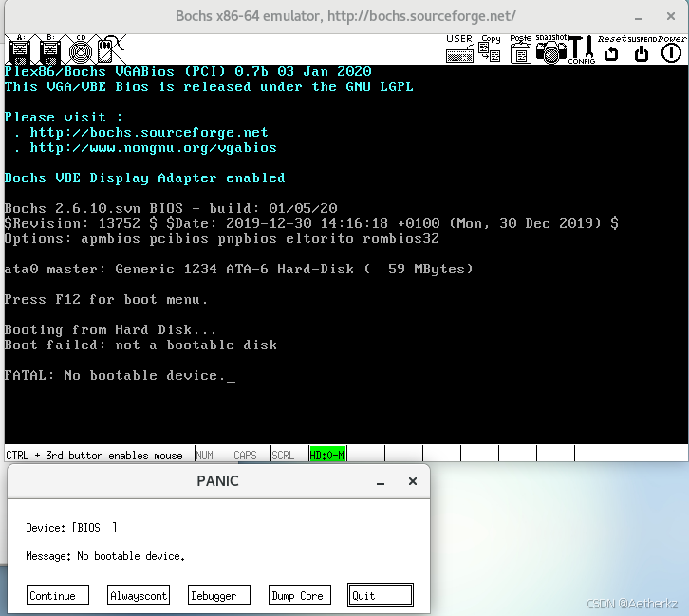Click Dump Core button
The width and height of the screenshot is (689, 616).
(x=300, y=595)
